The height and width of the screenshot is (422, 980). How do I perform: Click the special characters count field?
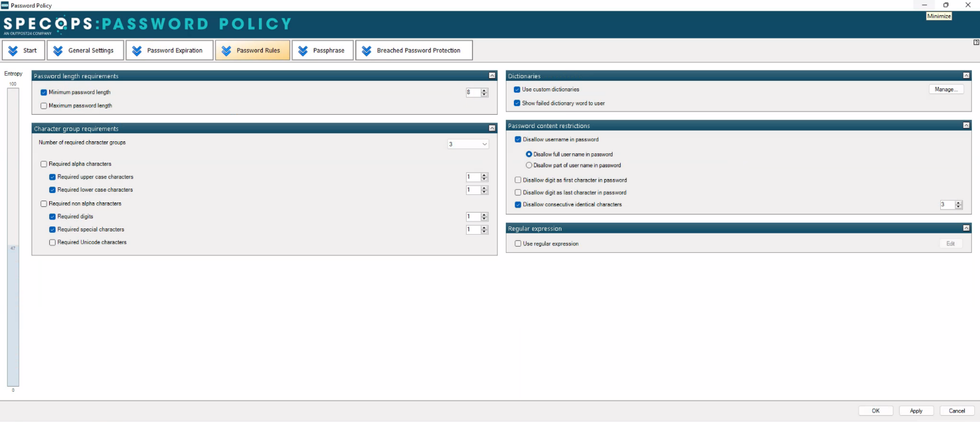click(x=473, y=230)
